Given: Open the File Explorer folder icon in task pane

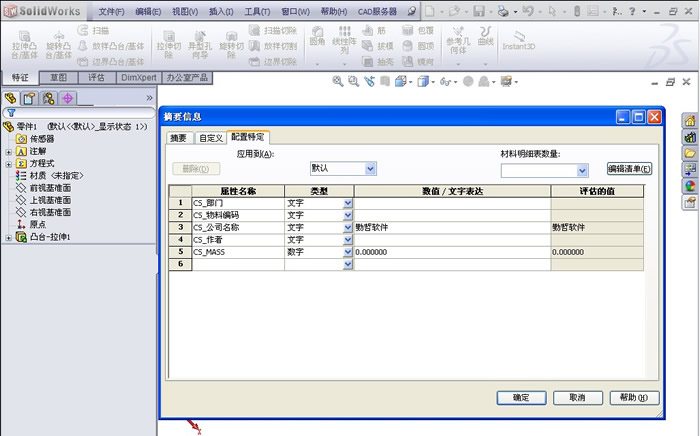Looking at the screenshot, I should pyautogui.click(x=690, y=153).
